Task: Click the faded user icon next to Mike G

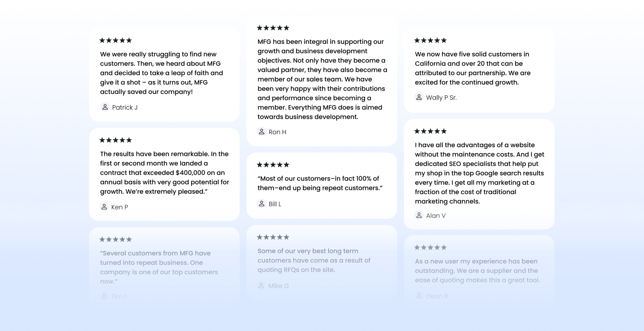Action: click(x=261, y=285)
